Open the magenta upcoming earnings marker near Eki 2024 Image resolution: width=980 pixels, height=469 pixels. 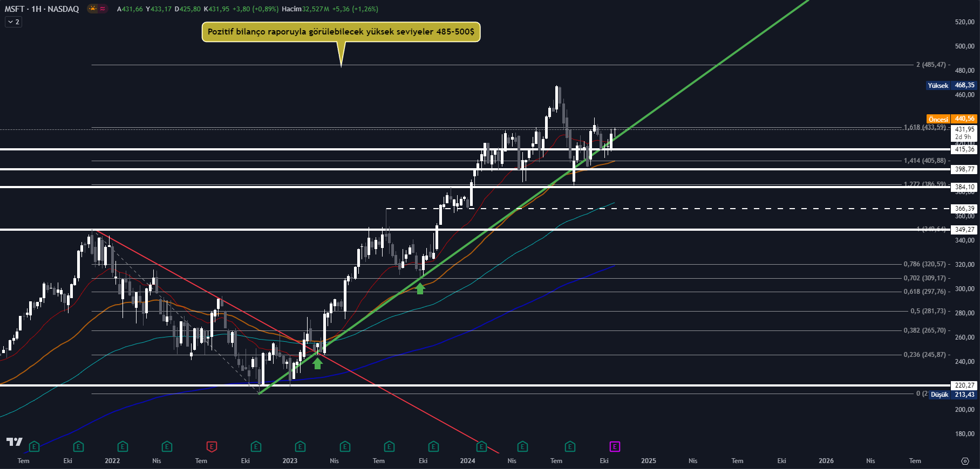(615, 446)
